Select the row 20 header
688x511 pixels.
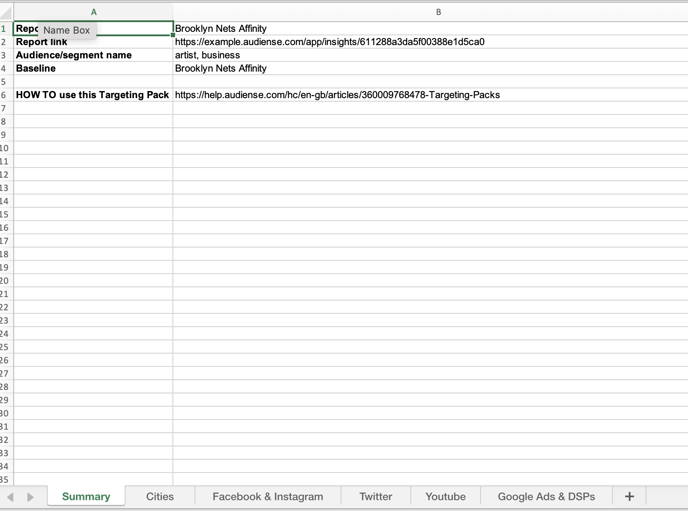[5, 281]
